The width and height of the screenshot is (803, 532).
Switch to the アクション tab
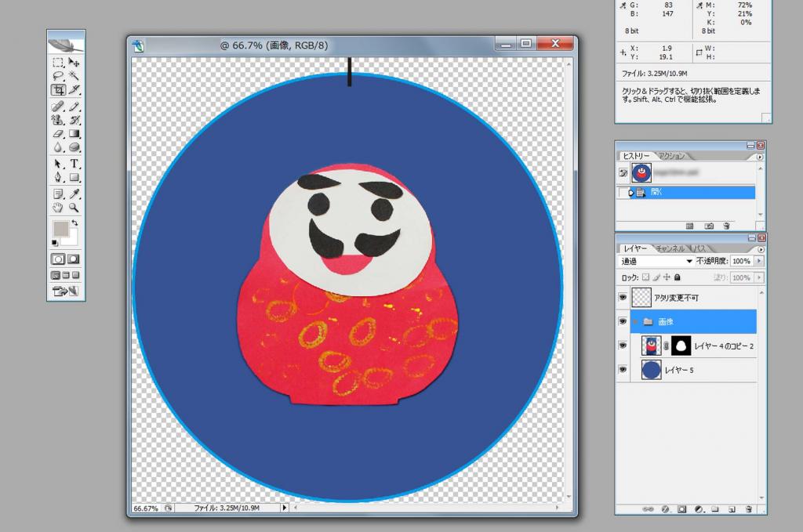click(x=670, y=156)
